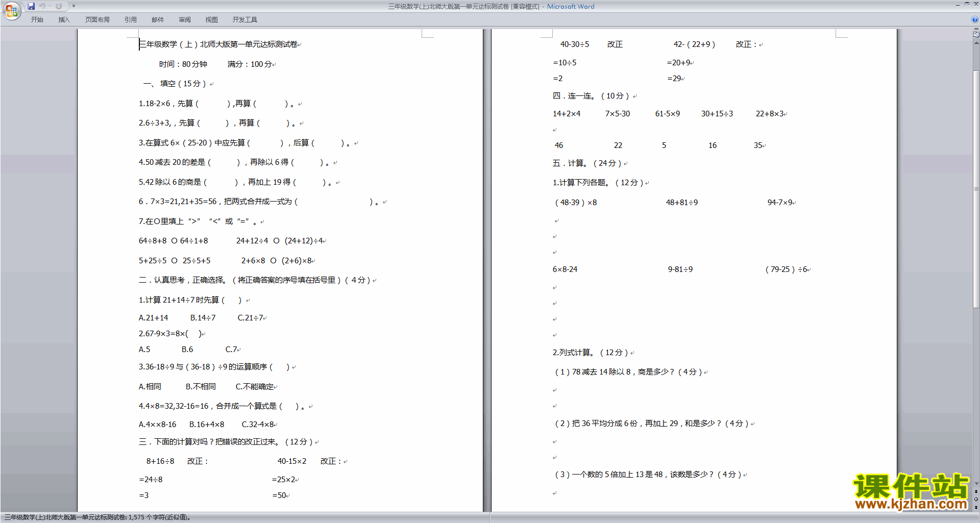Viewport: 980px width, 523px height.
Task: Click the text 时间：80分钟
Action: coord(183,64)
